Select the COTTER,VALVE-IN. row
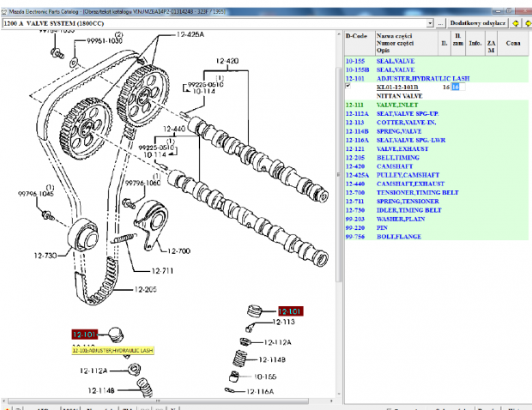 436,123
